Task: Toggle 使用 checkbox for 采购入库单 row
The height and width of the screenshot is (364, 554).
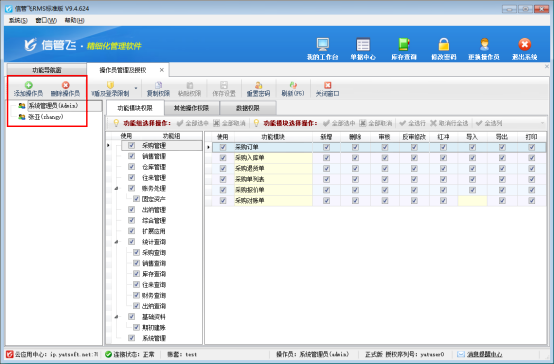Action: pos(223,158)
